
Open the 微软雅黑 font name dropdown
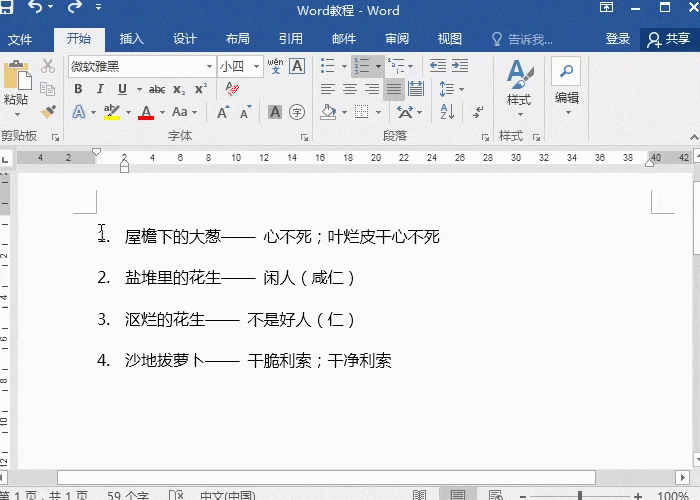coord(209,67)
